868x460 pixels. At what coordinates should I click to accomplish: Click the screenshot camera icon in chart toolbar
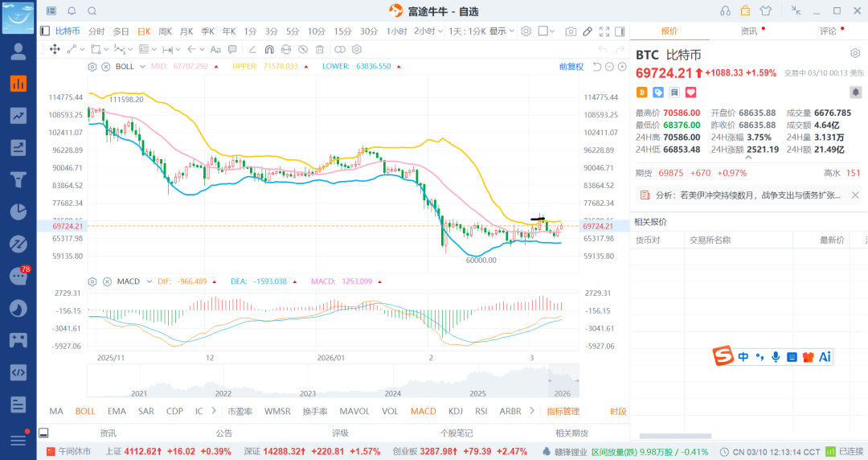click(x=571, y=31)
